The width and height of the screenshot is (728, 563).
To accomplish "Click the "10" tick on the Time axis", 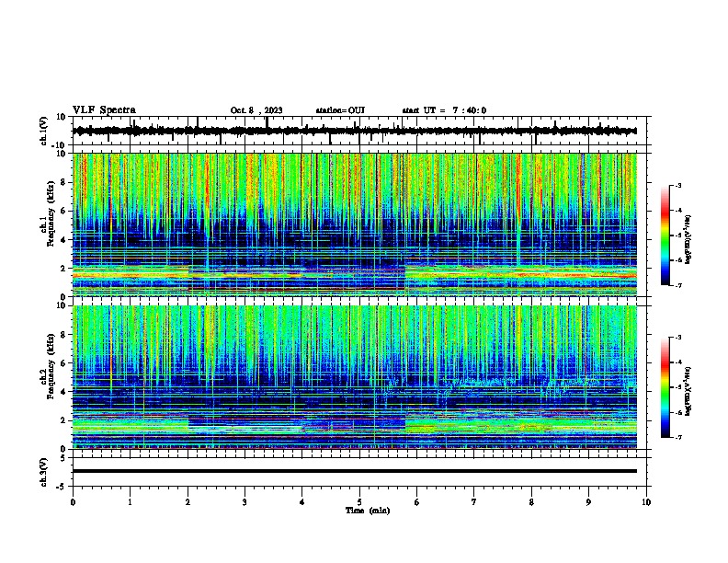I will (646, 502).
